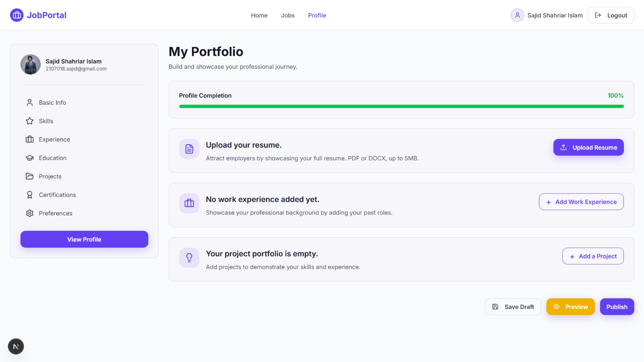Screen dimensions: 644x362
Task: Log out using the Logout button
Action: tap(611, 15)
